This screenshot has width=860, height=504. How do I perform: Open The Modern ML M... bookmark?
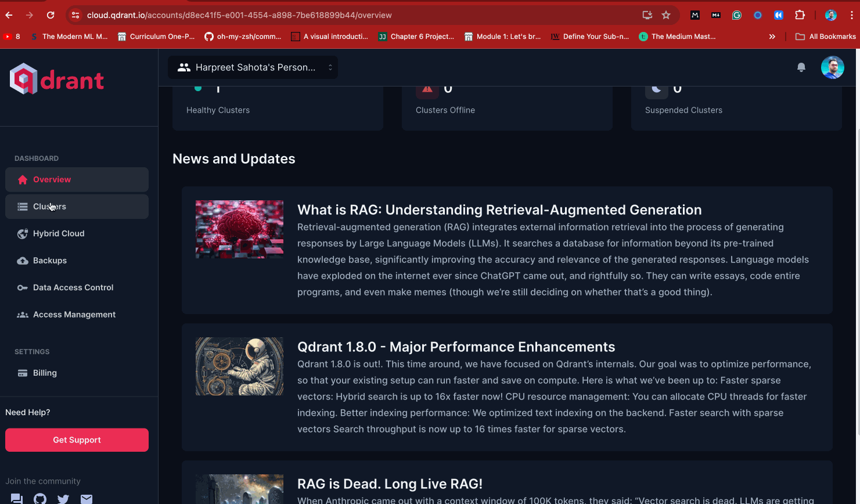tap(69, 37)
